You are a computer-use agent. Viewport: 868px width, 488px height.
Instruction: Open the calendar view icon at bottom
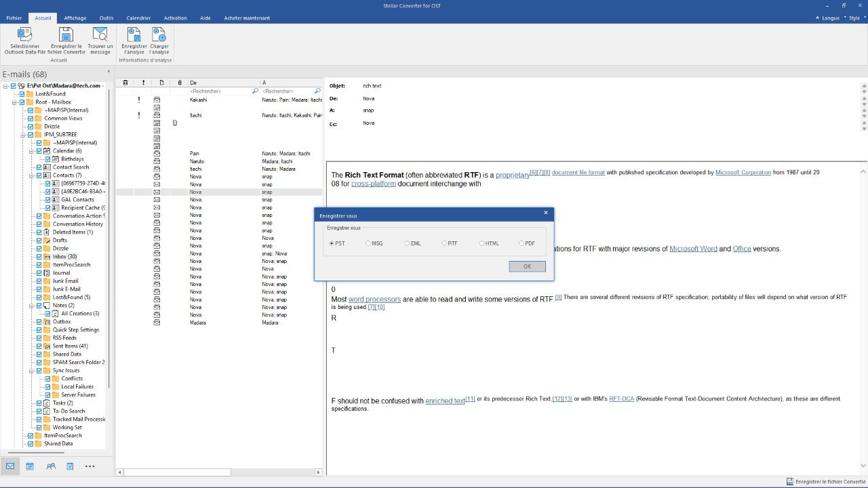click(30, 466)
